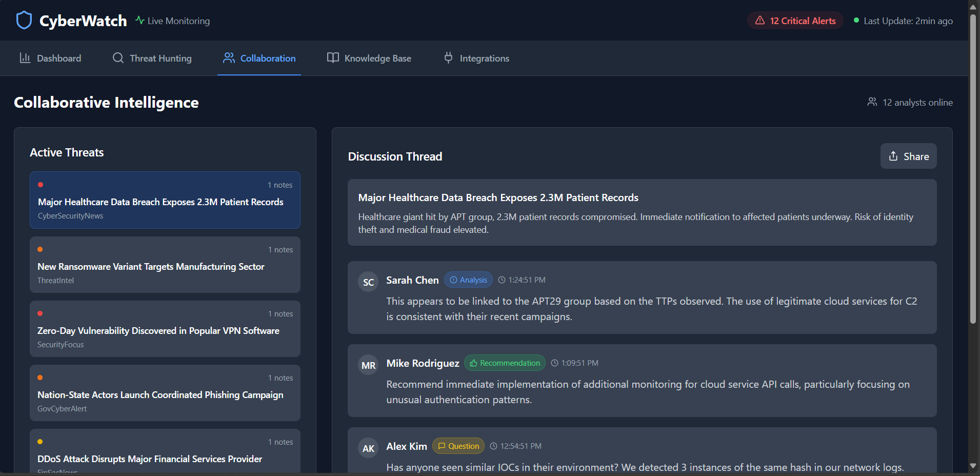
Task: Click the 'Mike Rodriguez' author name
Action: click(423, 363)
